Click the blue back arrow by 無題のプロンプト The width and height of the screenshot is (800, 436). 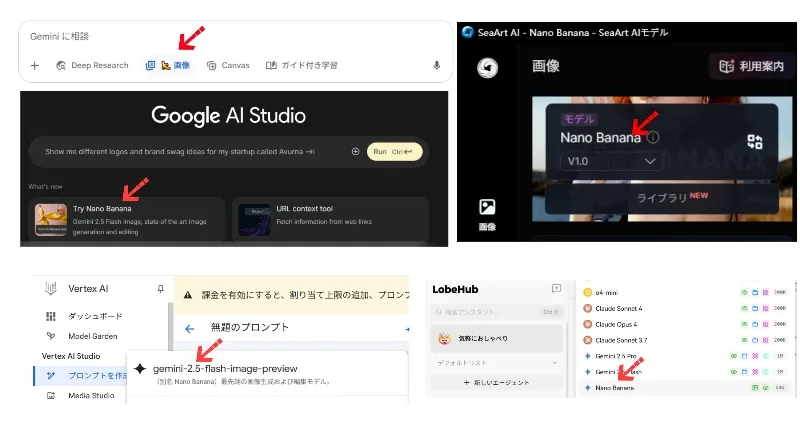point(189,329)
